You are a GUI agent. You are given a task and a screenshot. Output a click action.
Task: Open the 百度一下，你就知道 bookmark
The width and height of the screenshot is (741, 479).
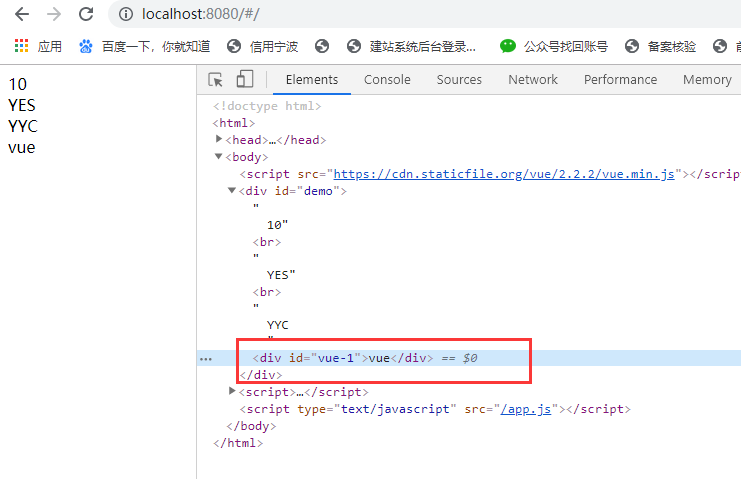[145, 46]
